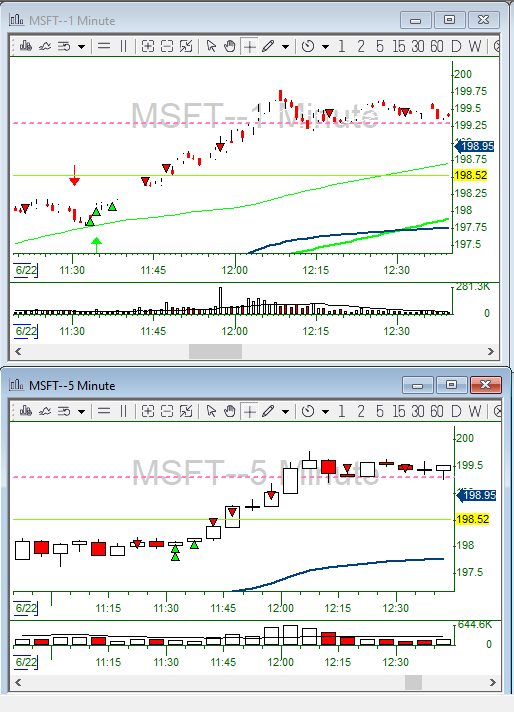
Task: Click the clock icon in 5 Minute toolbar
Action: pyautogui.click(x=308, y=411)
